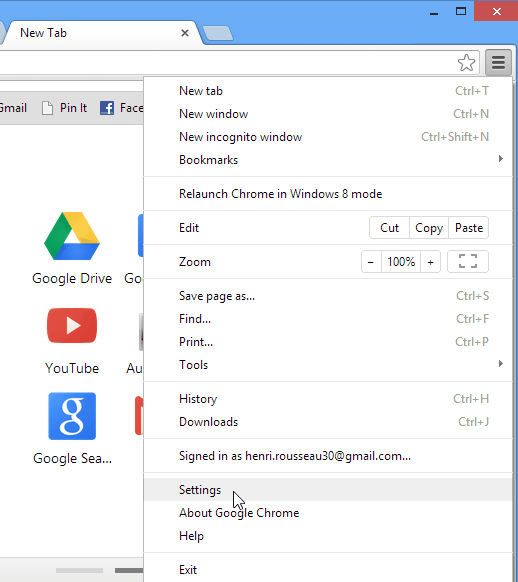Select About Google Chrome
Viewport: 518px width, 582px height.
point(328,513)
